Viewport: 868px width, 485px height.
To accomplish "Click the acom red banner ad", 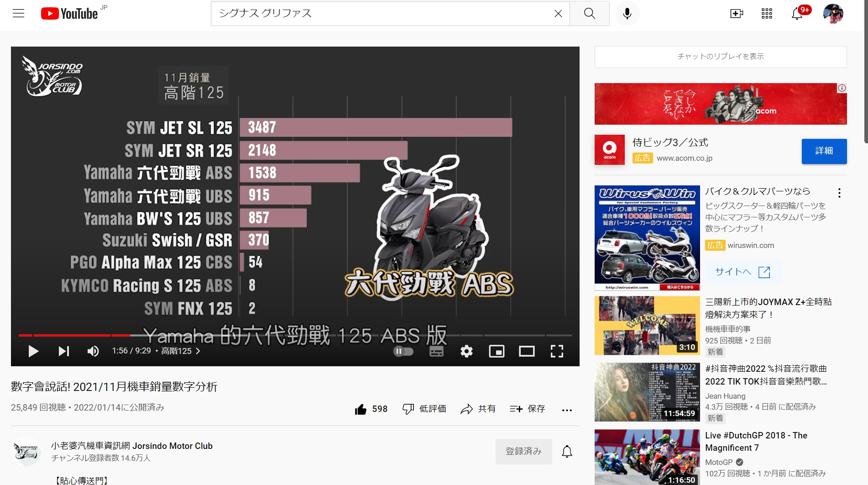I will click(721, 104).
